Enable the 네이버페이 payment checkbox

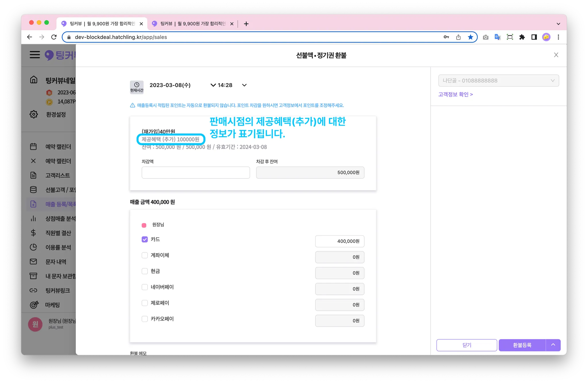click(145, 287)
